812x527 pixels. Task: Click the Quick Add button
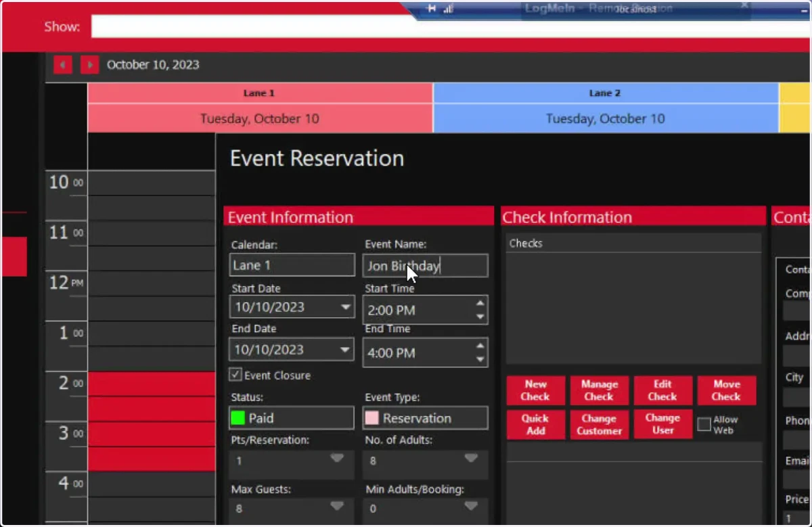(x=535, y=424)
